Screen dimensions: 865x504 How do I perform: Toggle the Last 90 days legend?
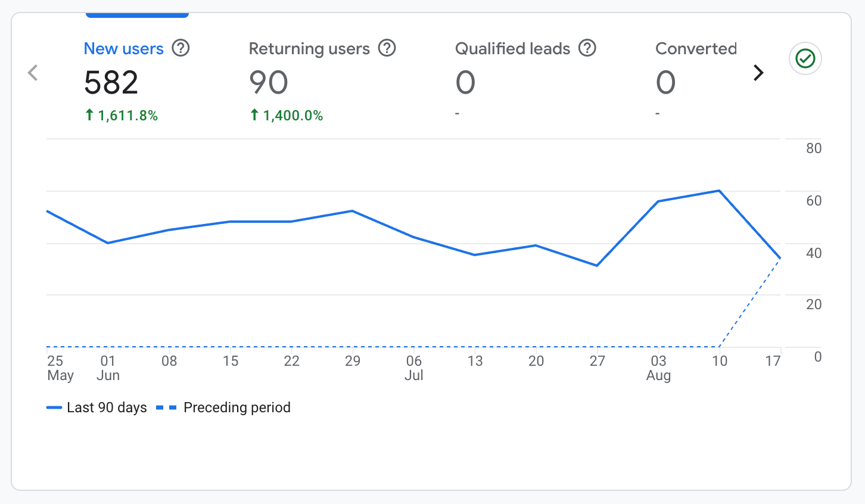[97, 407]
